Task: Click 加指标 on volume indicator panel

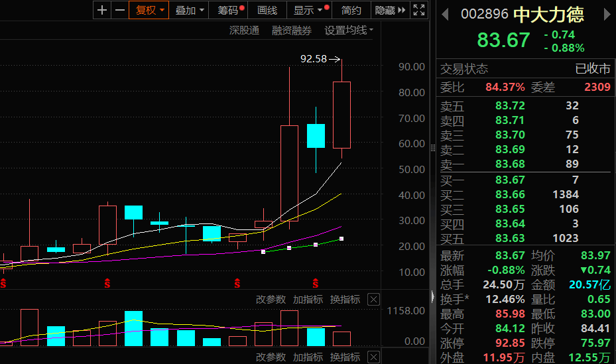Action: point(308,300)
